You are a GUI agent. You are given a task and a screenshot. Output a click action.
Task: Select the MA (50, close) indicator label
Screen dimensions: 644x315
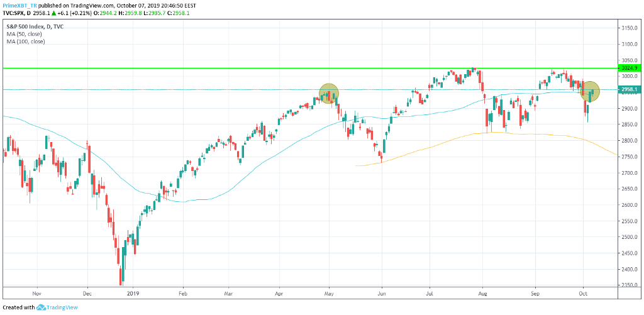tap(27, 34)
